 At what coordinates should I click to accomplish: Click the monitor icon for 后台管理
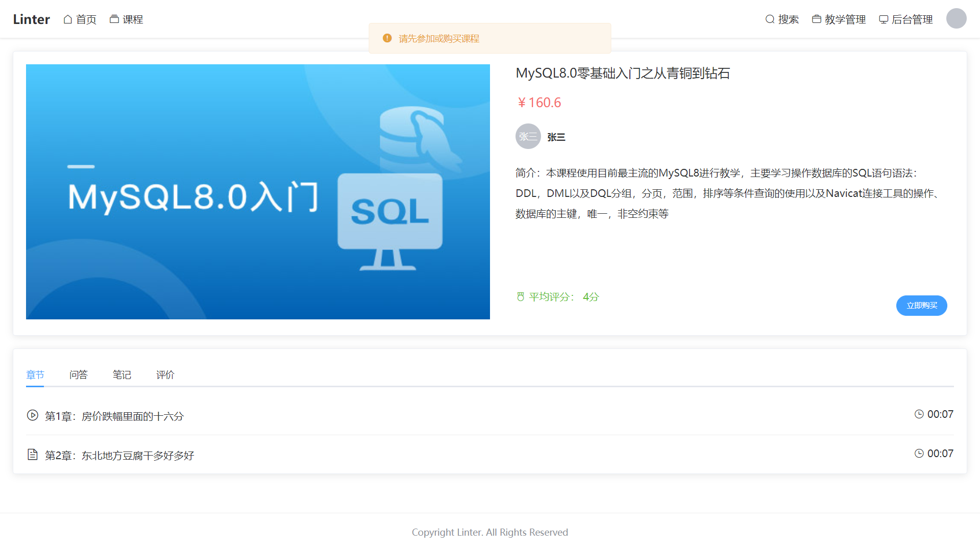click(x=884, y=19)
